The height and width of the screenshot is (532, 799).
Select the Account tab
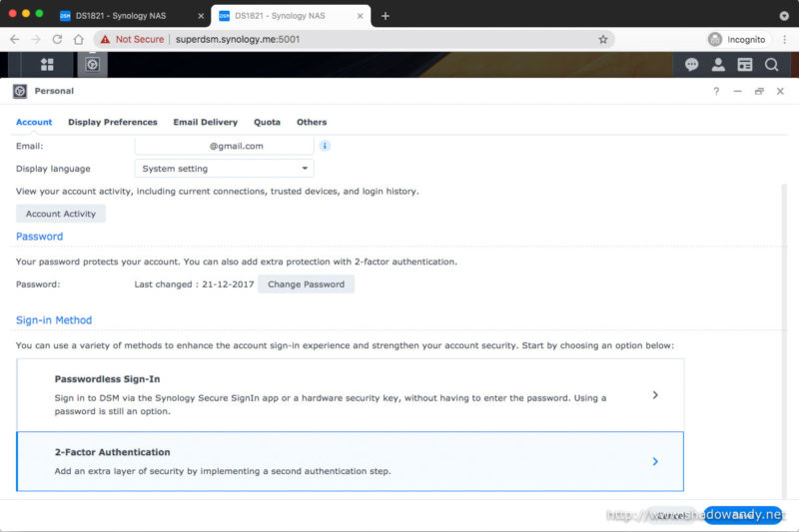point(34,122)
